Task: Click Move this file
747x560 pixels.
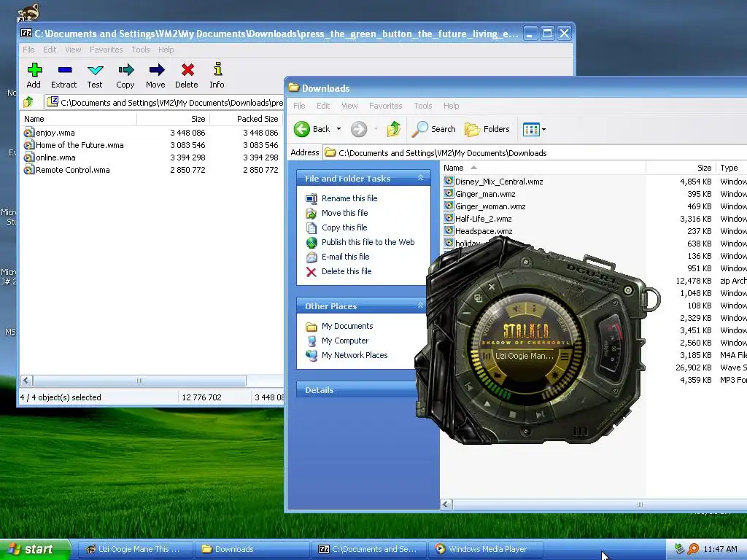Action: pos(344,213)
